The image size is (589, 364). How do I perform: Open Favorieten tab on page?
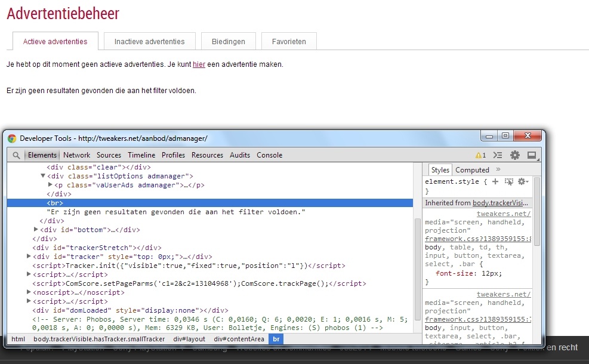(289, 41)
